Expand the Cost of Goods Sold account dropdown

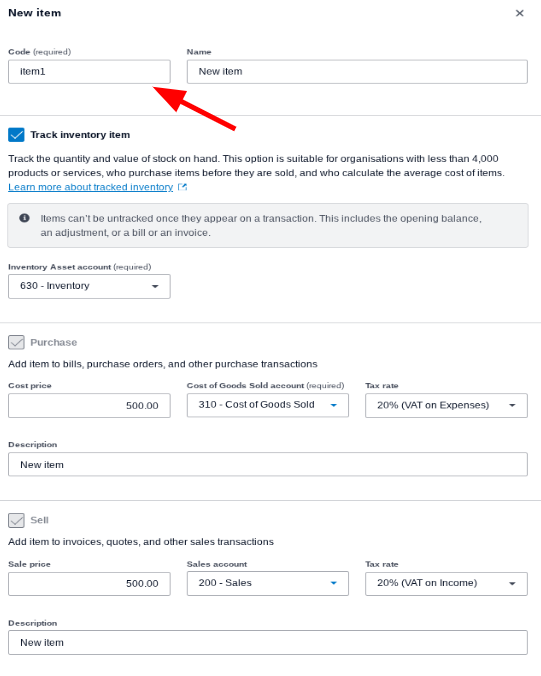point(268,405)
